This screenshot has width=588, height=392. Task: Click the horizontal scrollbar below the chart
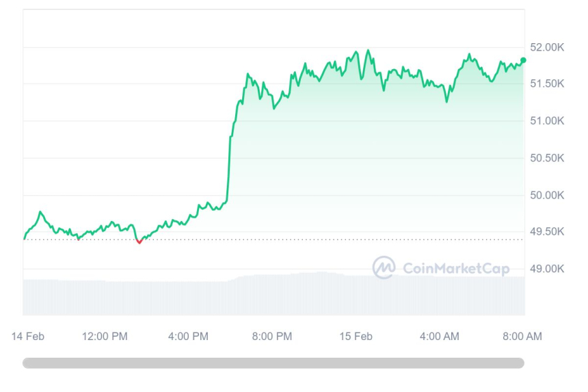click(273, 363)
